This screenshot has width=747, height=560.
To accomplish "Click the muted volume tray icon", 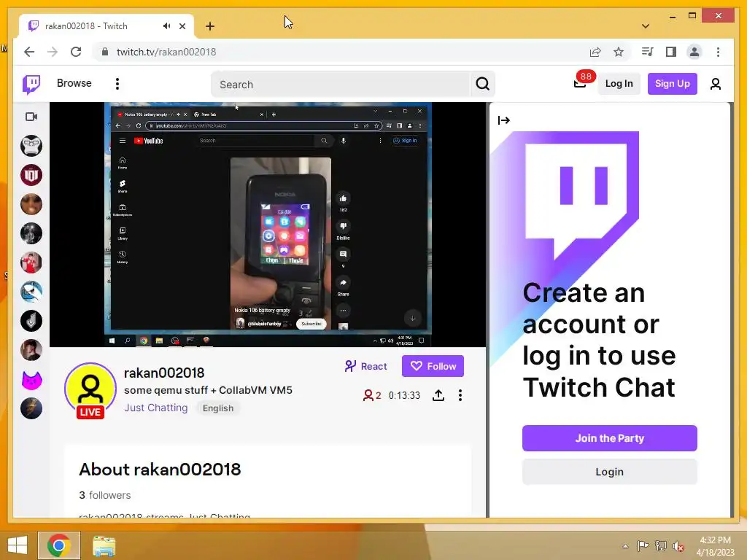I will coord(678,546).
